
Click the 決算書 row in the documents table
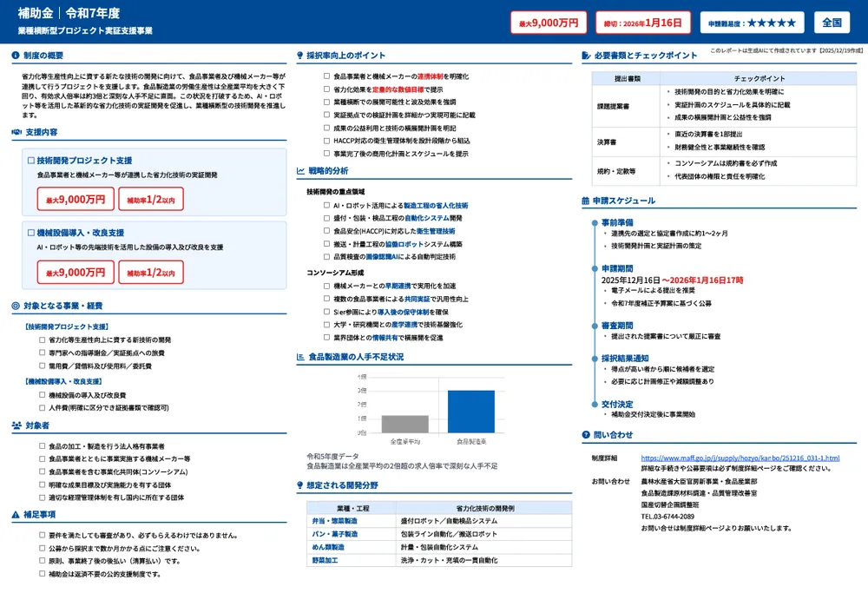606,142
